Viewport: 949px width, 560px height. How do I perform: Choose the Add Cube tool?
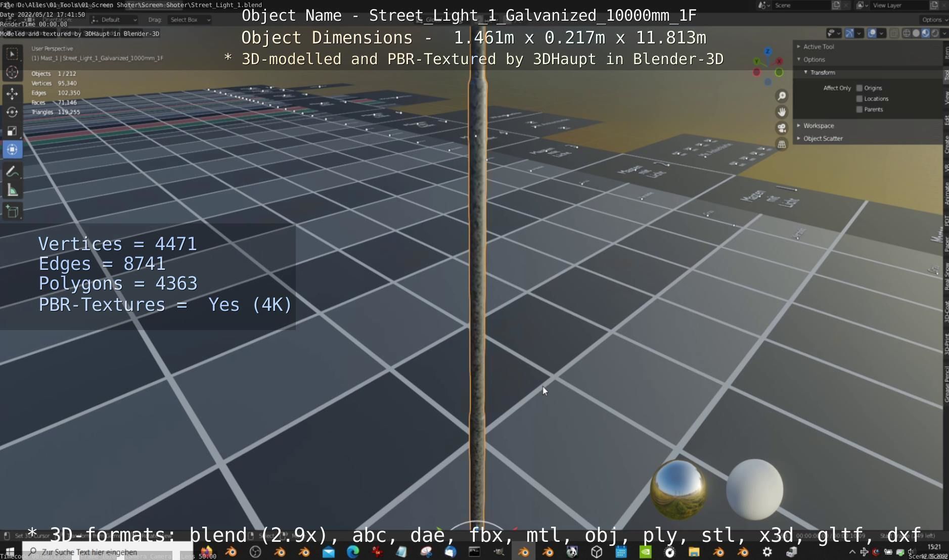pyautogui.click(x=12, y=211)
